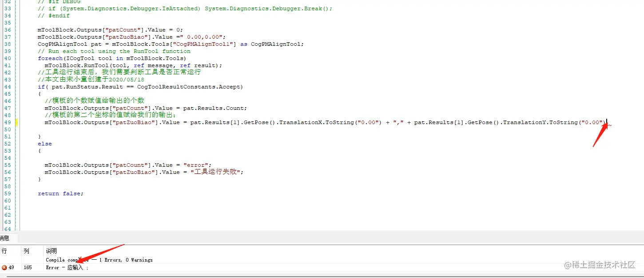
Task: Select the 说明 column header
Action: click(52, 251)
